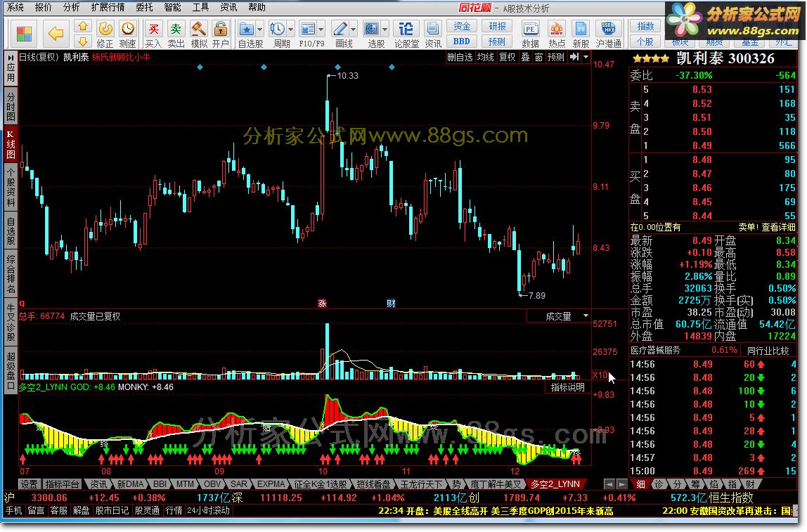Viewport: 807px width, 532px height.
Task: Click the BBD toolbar button
Action: coord(462,41)
